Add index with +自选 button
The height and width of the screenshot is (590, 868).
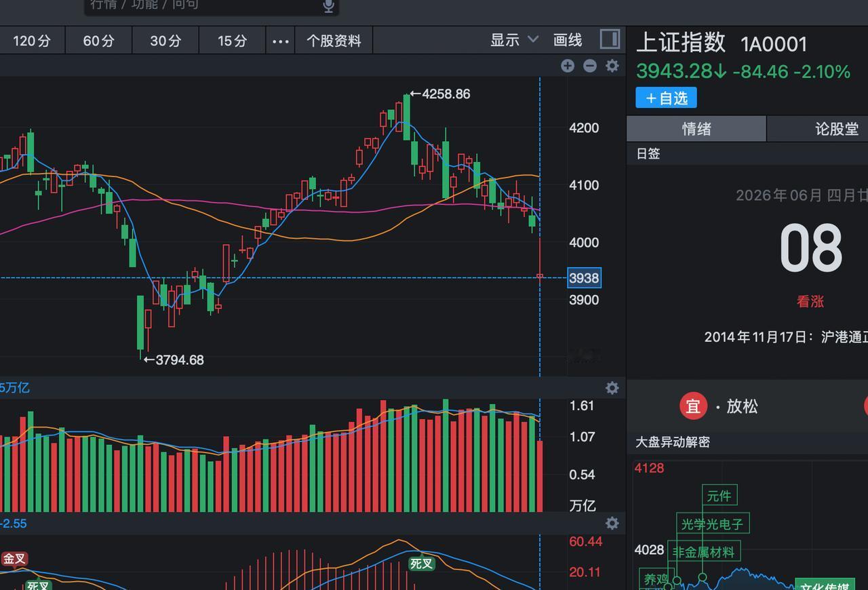coord(666,98)
